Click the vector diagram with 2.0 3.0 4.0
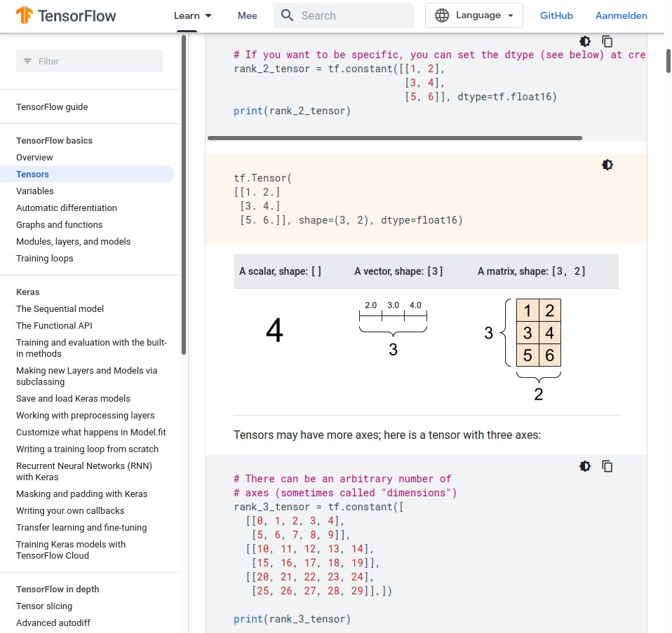 click(x=393, y=328)
